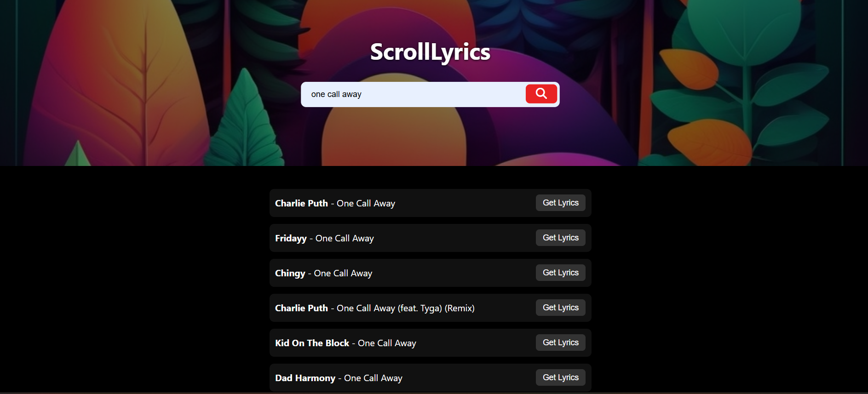The width and height of the screenshot is (868, 394).
Task: Get lyrics for Charlie Puth's original One Call Away
Action: (x=560, y=203)
